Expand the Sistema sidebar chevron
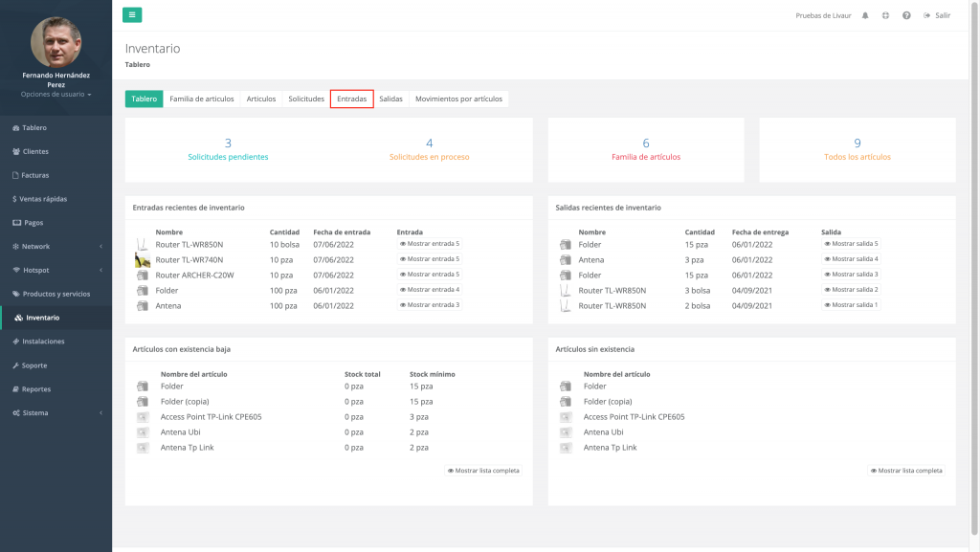The width and height of the screenshot is (980, 552). pos(100,412)
